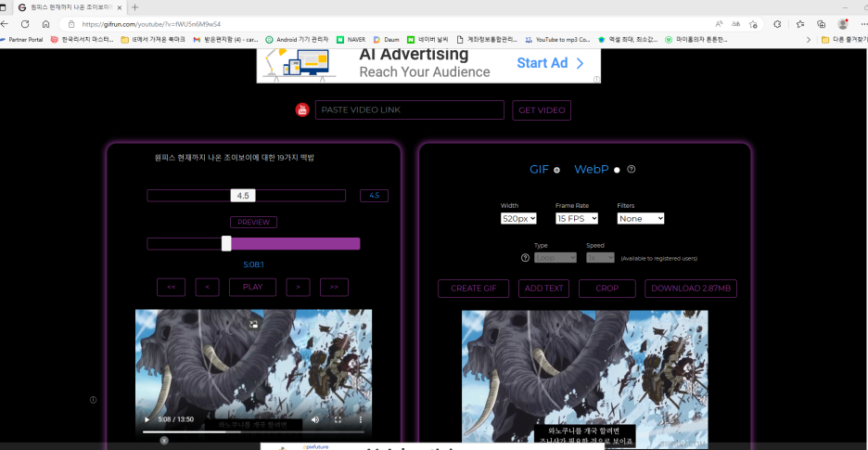This screenshot has width=868, height=450.
Task: Open the Filters None dropdown
Action: [641, 218]
